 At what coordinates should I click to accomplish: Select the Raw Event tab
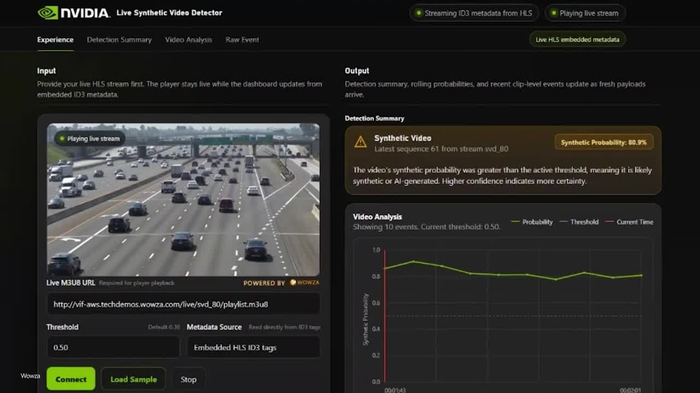242,40
